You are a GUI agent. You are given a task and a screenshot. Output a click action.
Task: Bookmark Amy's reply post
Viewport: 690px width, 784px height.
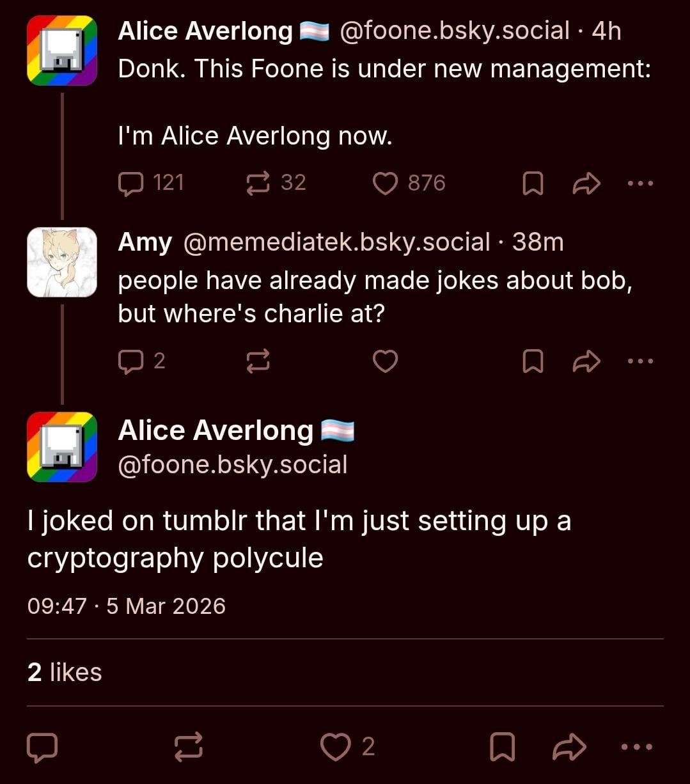[x=533, y=361]
